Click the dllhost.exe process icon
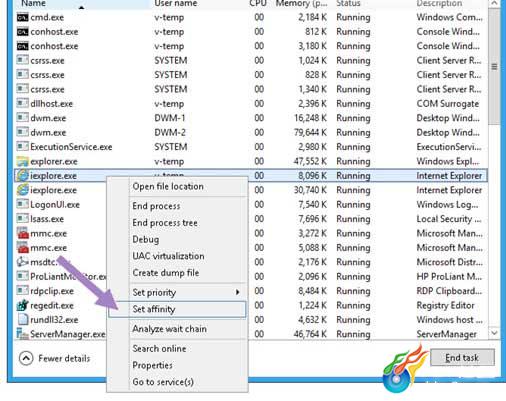The height and width of the screenshot is (401, 506). coord(22,103)
